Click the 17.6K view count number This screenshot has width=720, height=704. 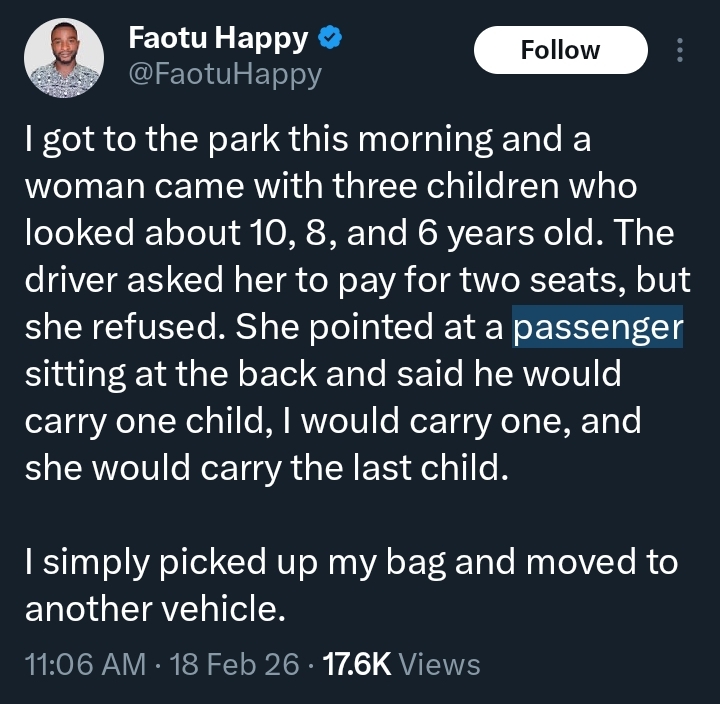(x=357, y=664)
